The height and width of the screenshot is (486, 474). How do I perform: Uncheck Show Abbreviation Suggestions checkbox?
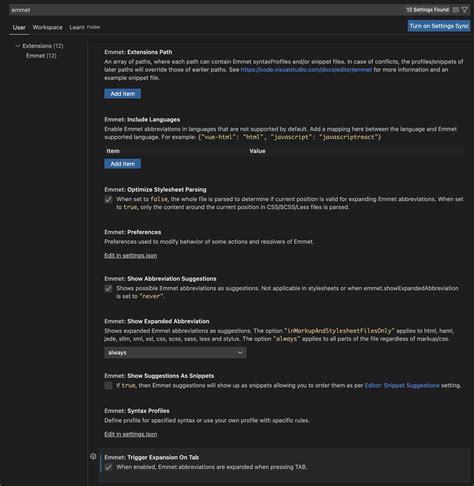(108, 289)
